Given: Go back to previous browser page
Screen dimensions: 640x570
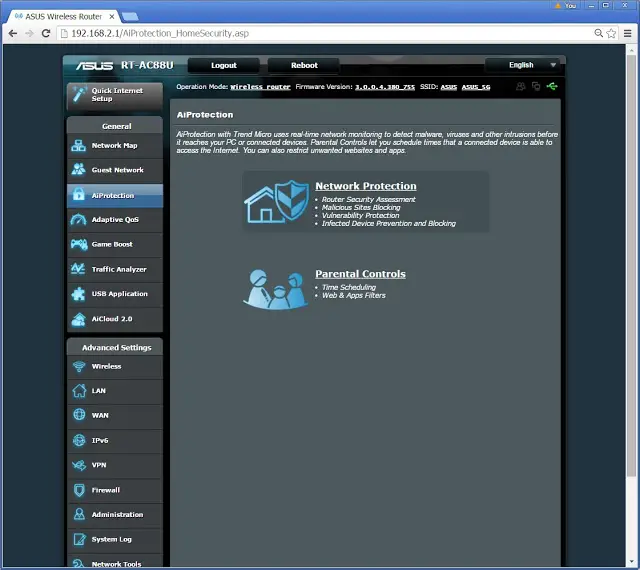Looking at the screenshot, I should 13,33.
